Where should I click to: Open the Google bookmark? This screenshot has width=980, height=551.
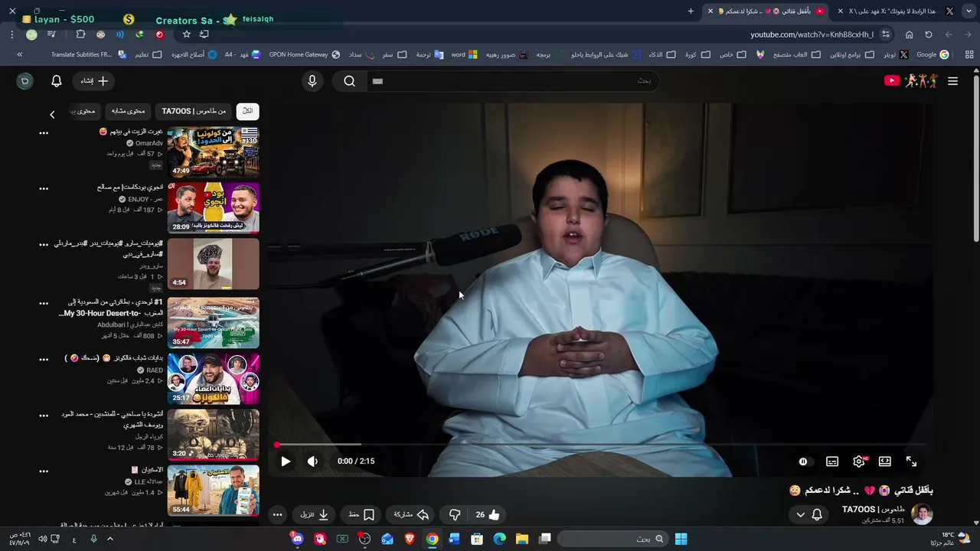933,54
